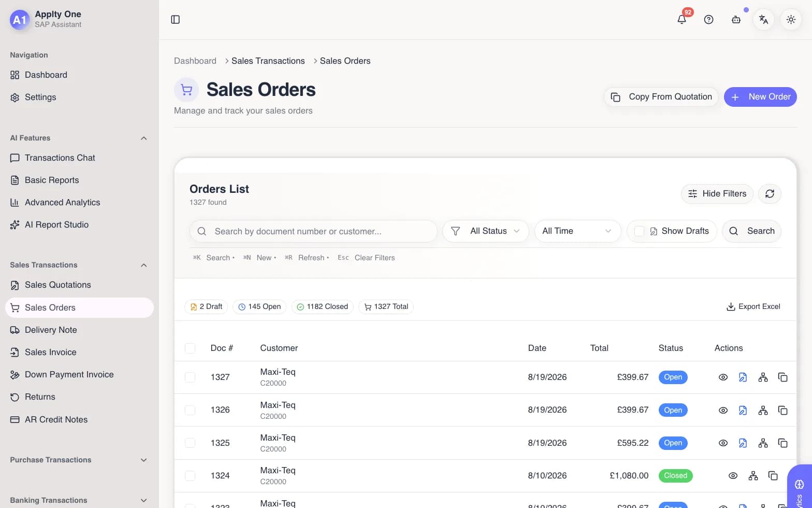
Task: Select the checkbox for order 1327
Action: [x=190, y=377]
